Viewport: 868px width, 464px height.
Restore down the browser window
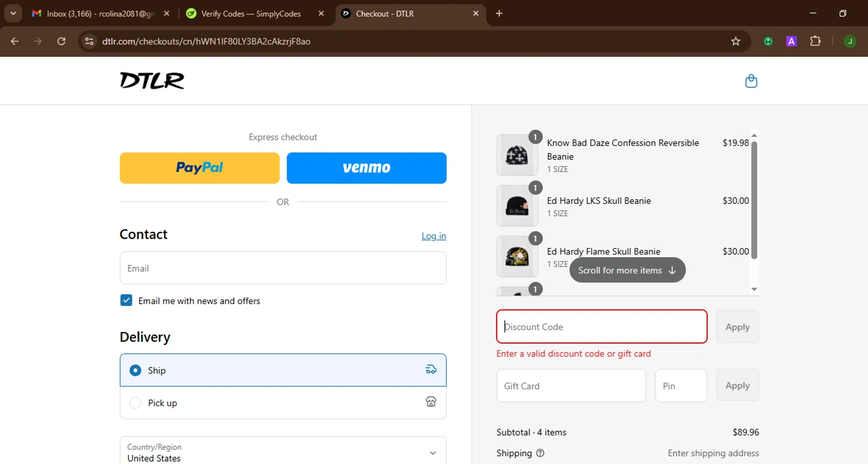coord(843,13)
